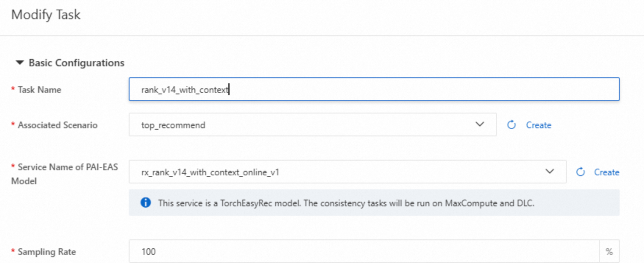Click the blue info icon in the notice
644x263 pixels.
(x=146, y=203)
